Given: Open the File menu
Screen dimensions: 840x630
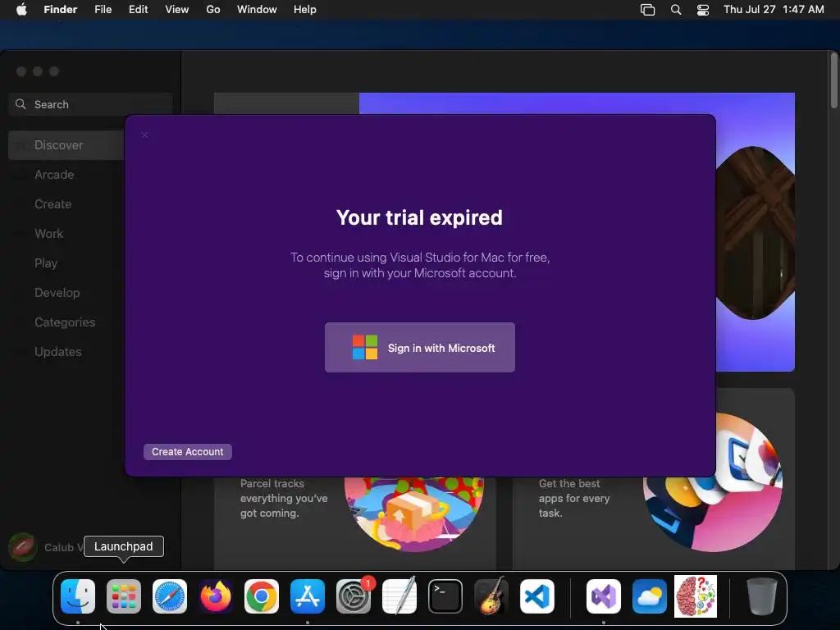Looking at the screenshot, I should tap(103, 10).
